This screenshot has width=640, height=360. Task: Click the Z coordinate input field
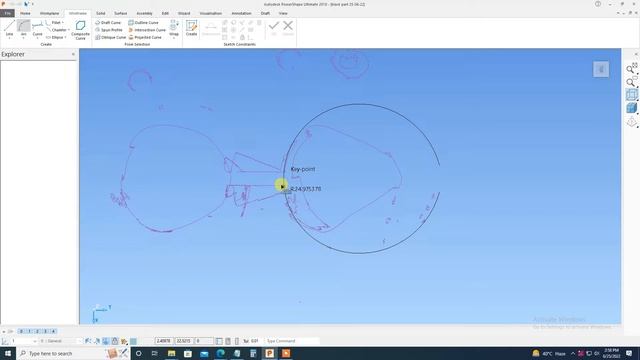click(x=204, y=341)
